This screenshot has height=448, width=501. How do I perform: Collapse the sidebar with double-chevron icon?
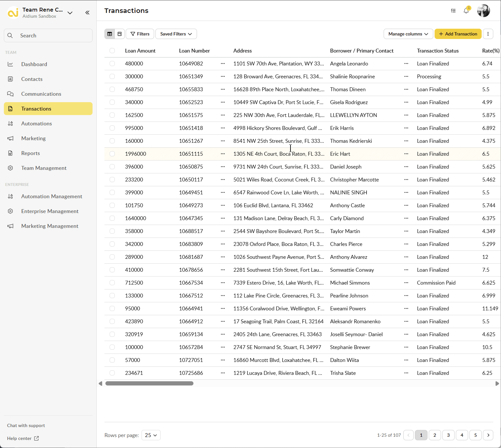pos(87,13)
